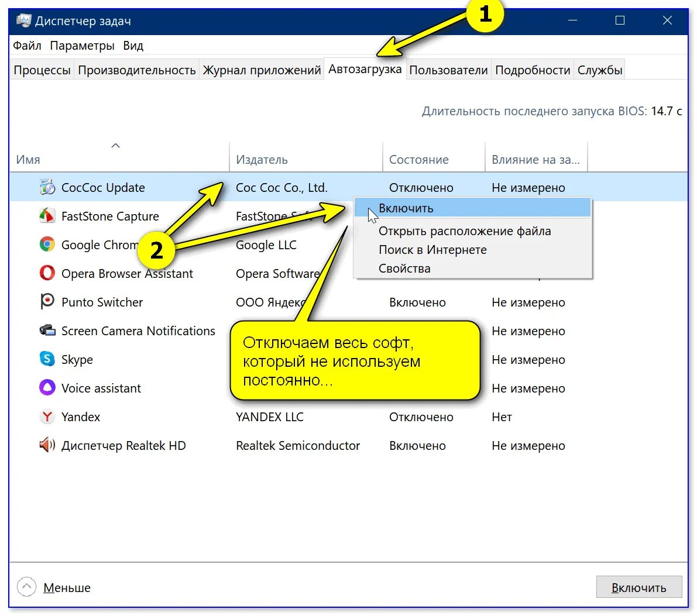Sort by the Издатель column header
This screenshot has height=616, width=697.
pyautogui.click(x=306, y=157)
